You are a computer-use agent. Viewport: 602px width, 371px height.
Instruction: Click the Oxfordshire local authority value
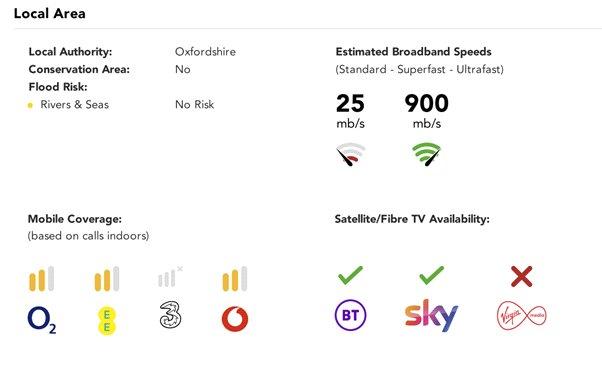point(205,51)
